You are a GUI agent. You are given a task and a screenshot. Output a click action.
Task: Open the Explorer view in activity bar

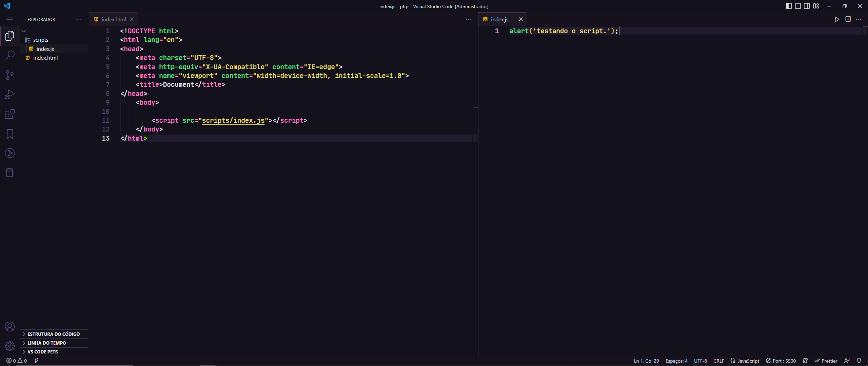click(x=10, y=36)
